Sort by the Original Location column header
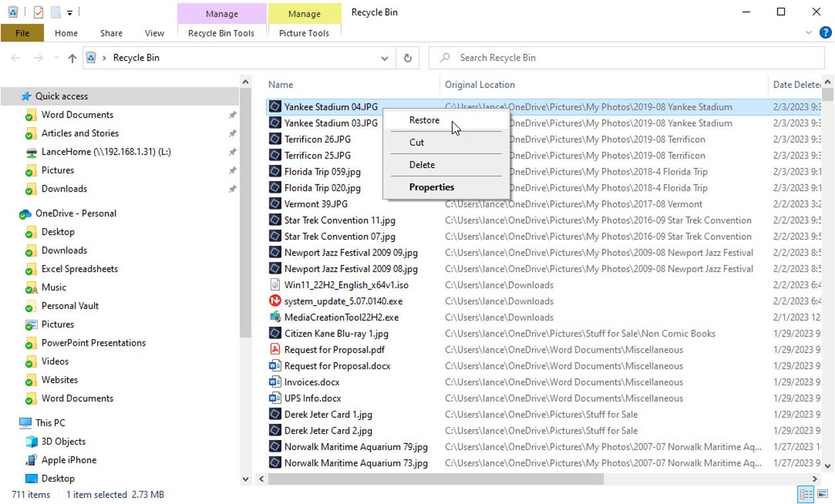 click(479, 85)
